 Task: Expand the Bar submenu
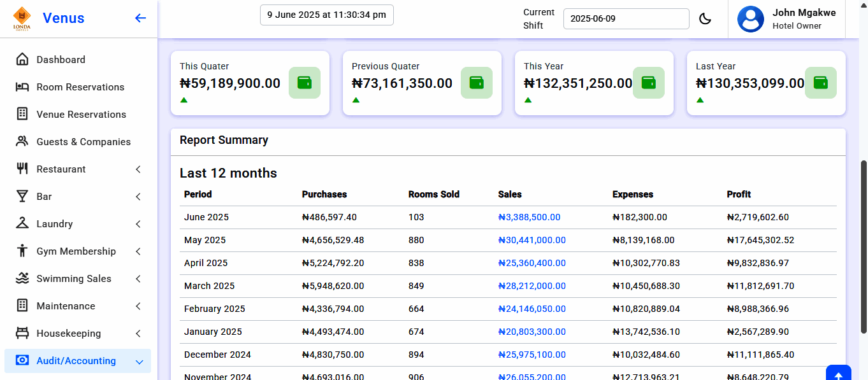pyautogui.click(x=138, y=197)
